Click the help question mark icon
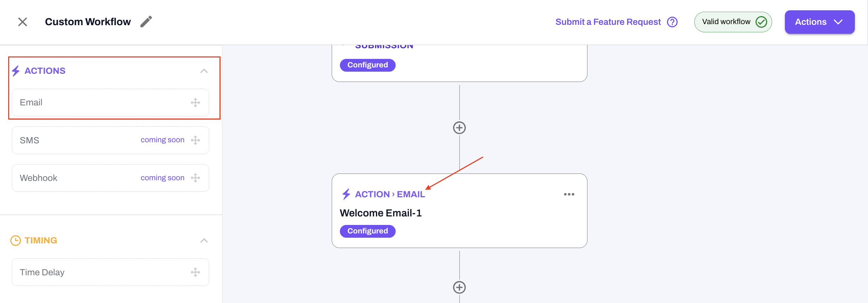This screenshot has height=303, width=868. [x=672, y=22]
